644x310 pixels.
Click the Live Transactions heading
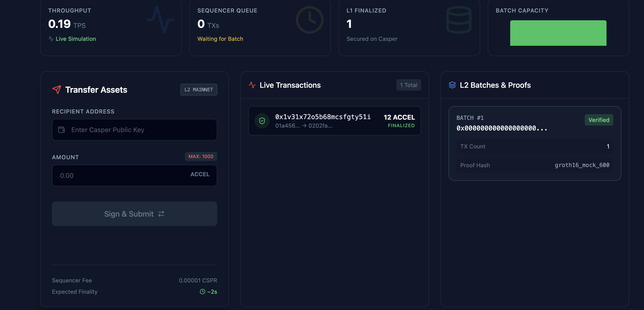(x=290, y=85)
